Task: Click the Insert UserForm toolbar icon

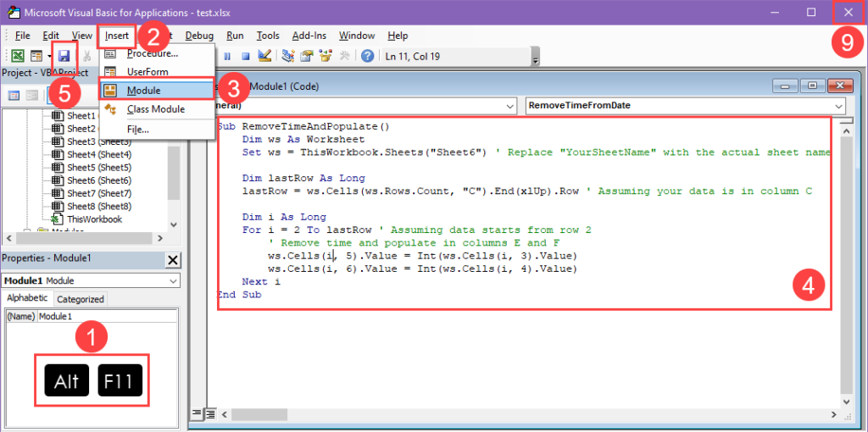Action: (x=36, y=56)
